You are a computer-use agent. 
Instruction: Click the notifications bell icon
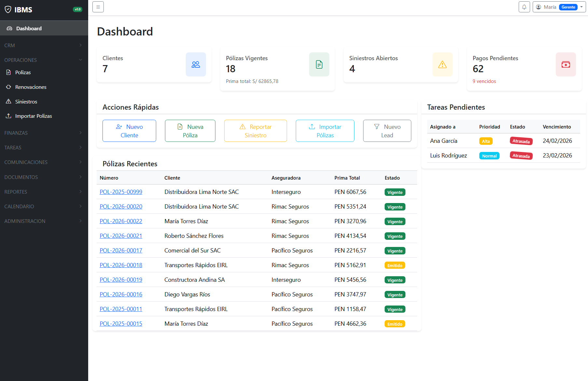[x=524, y=7]
